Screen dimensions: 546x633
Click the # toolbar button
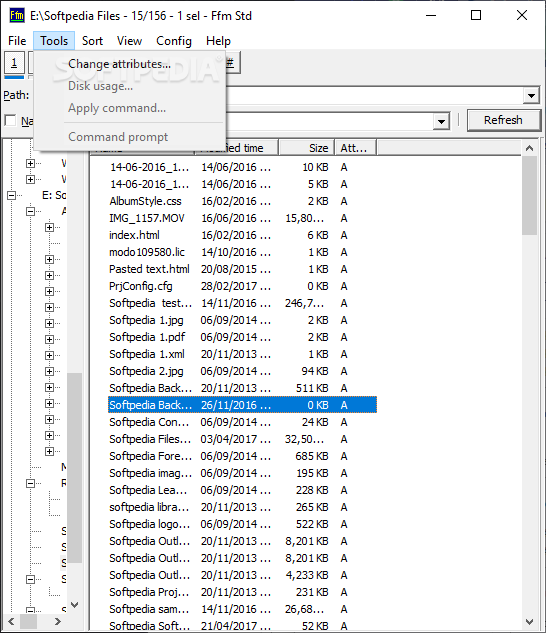pos(233,63)
